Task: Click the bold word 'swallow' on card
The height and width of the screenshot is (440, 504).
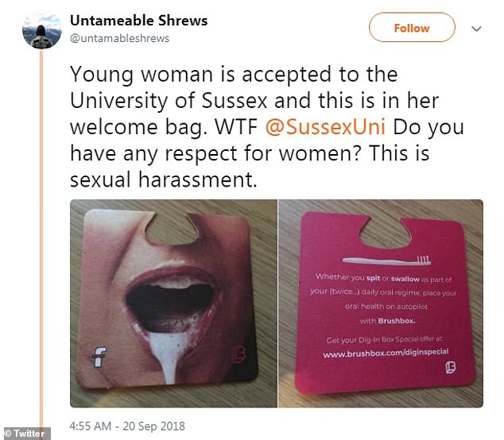Action: pyautogui.click(x=405, y=279)
